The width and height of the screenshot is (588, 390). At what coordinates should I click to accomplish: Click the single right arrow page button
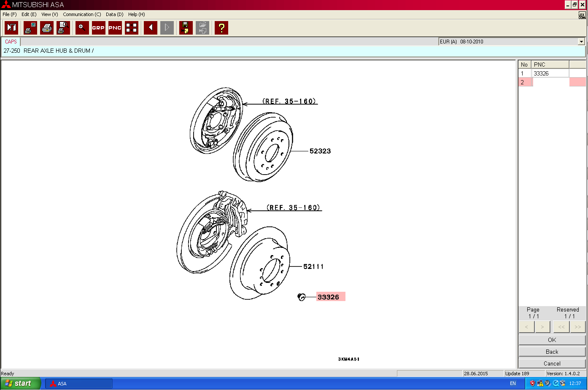[x=542, y=327]
